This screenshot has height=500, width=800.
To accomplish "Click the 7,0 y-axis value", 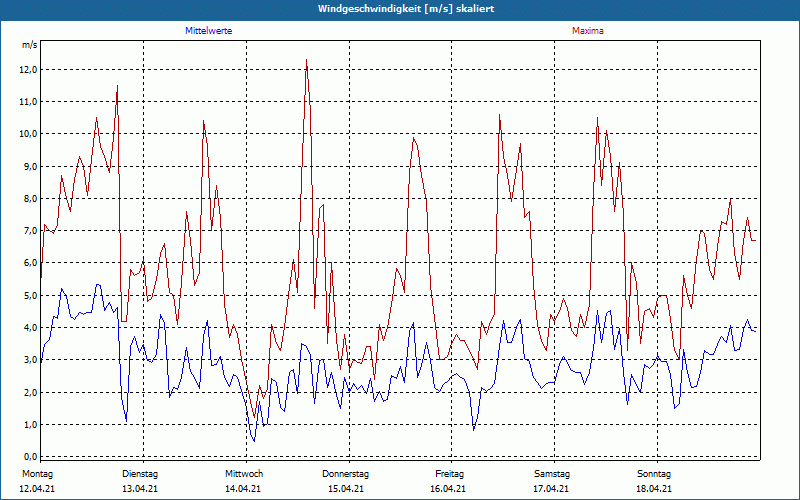I will 30,231.
